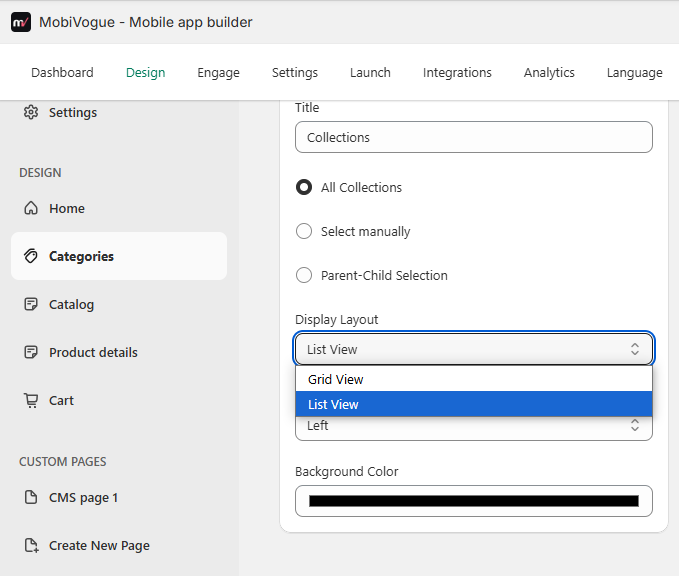Click the Title label above the field

point(307,107)
